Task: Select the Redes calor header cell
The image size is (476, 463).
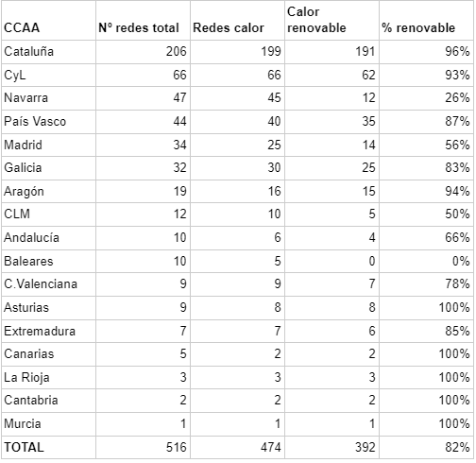Action: [x=237, y=21]
